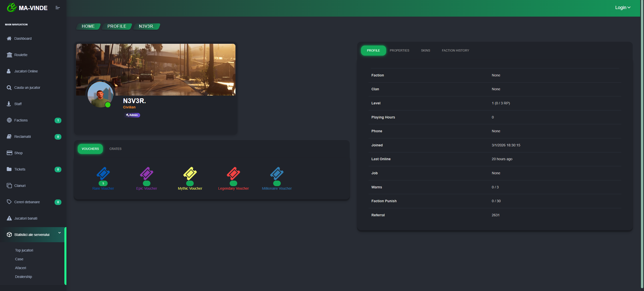This screenshot has width=644, height=291.
Task: Open Roulette via bank icon
Action: [9, 55]
